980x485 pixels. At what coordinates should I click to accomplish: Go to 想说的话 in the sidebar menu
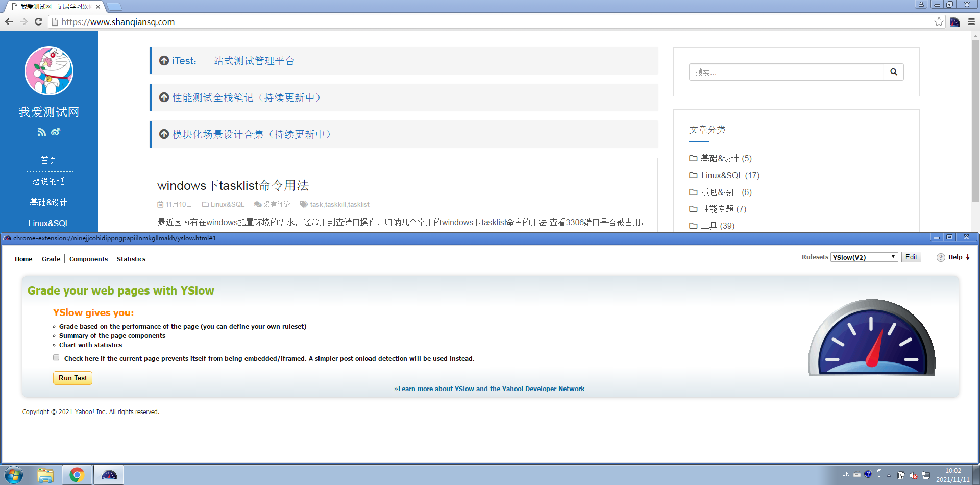48,181
